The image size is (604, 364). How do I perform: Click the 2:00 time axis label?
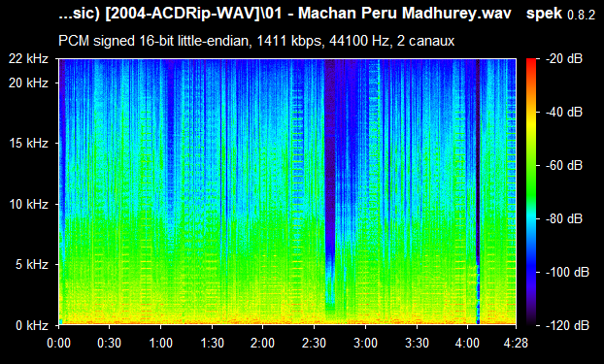263,343
